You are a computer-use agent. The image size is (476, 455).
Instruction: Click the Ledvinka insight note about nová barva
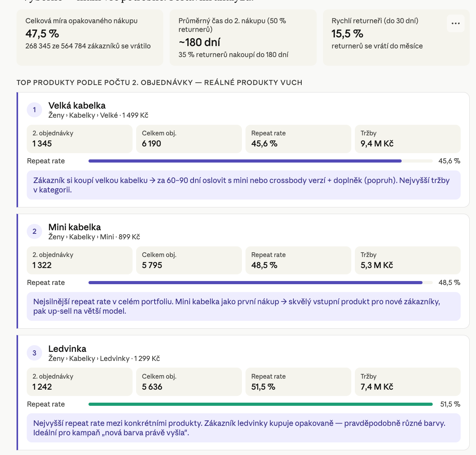click(x=244, y=428)
